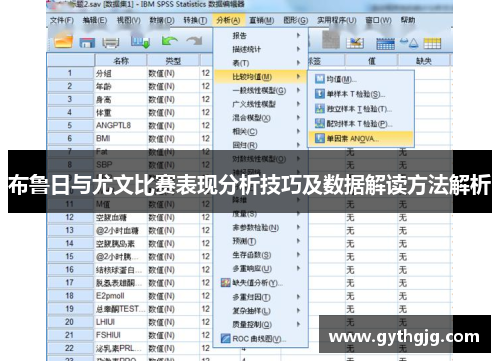
Task: Expand the 相关(C) submenu arrow
Action: coord(298,131)
